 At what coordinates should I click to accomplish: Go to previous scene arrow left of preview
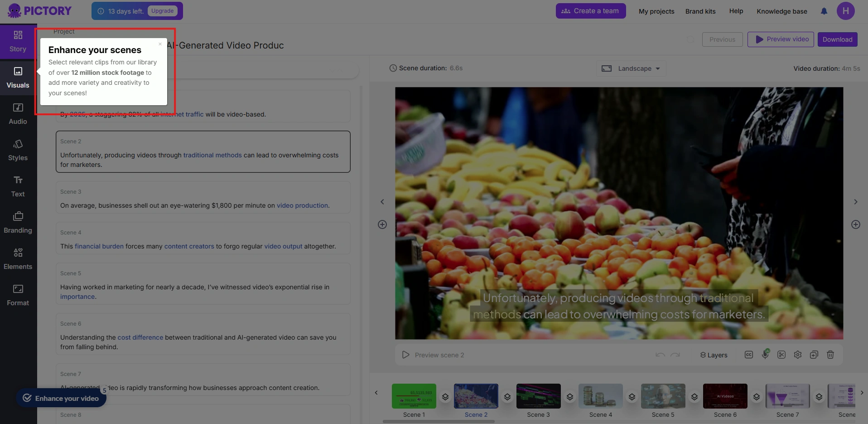click(382, 202)
